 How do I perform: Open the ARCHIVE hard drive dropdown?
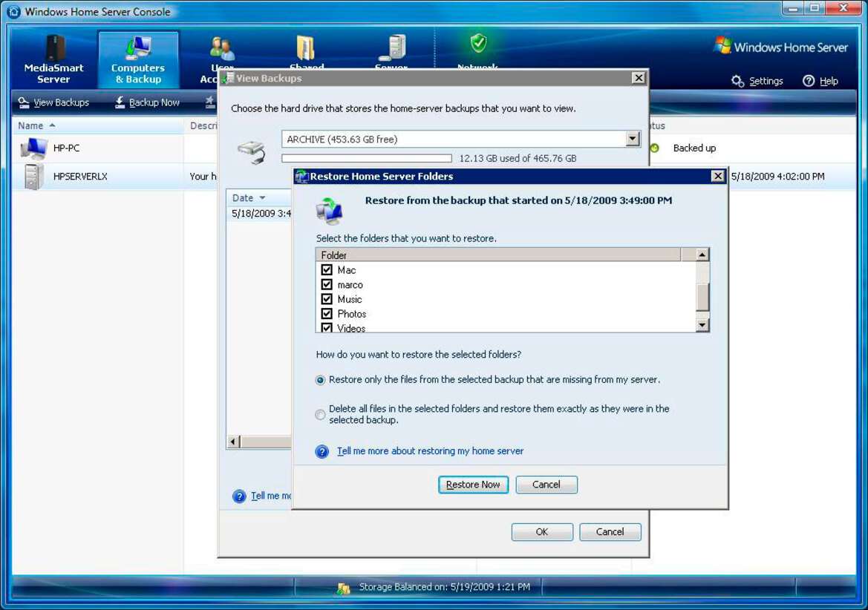[x=633, y=139]
